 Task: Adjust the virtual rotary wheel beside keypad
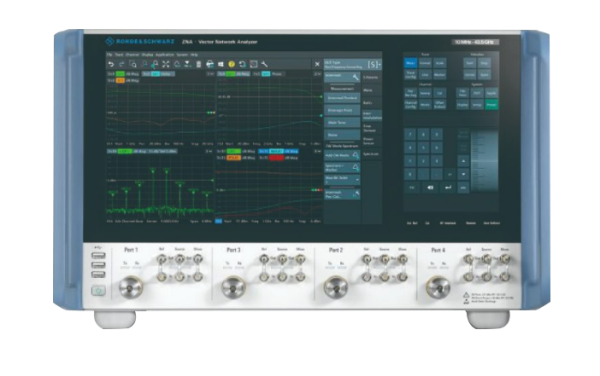484,161
